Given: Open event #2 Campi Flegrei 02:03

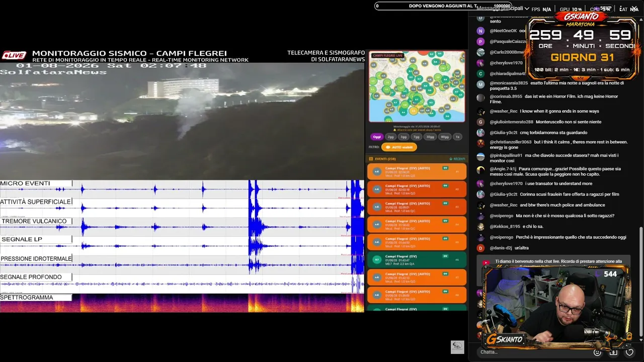Looking at the screenshot, I should pyautogui.click(x=417, y=189).
